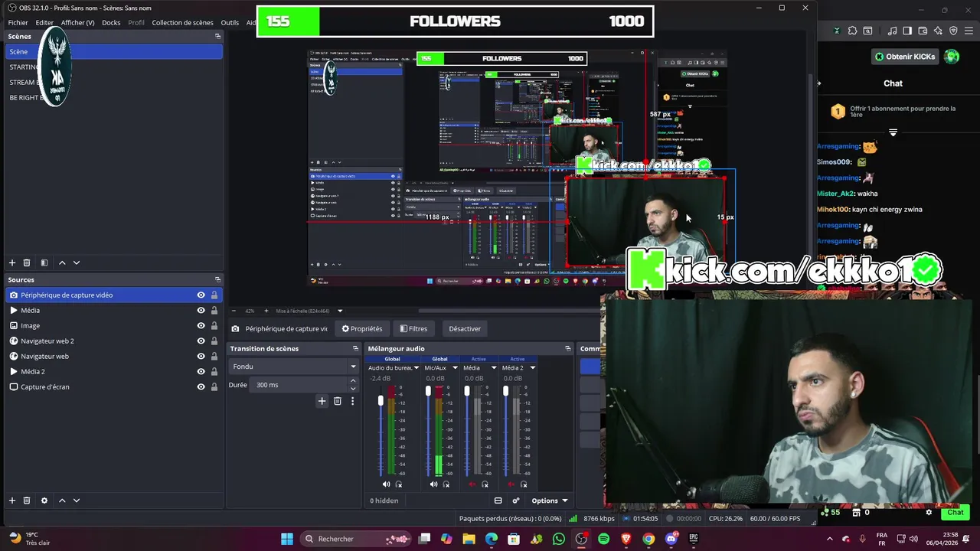Hide Navigateur web 2 source eye
Screen dimensions: 980x551
201,341
